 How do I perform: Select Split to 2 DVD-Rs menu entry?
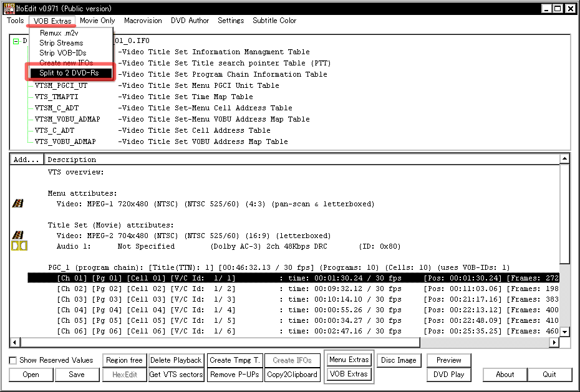point(70,73)
